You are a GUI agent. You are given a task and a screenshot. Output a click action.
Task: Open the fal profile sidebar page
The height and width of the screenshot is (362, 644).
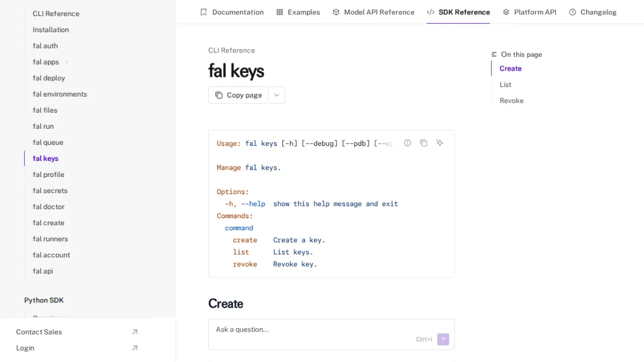[x=48, y=174]
